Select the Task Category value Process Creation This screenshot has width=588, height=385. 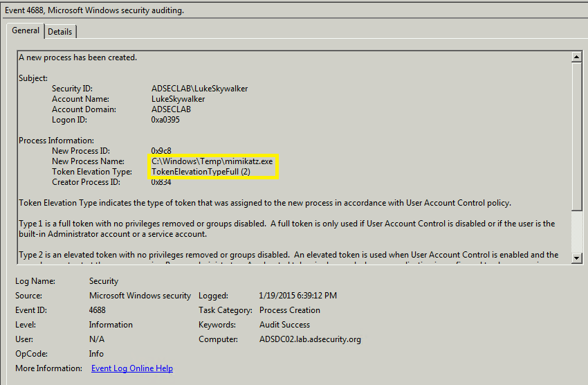[289, 310]
